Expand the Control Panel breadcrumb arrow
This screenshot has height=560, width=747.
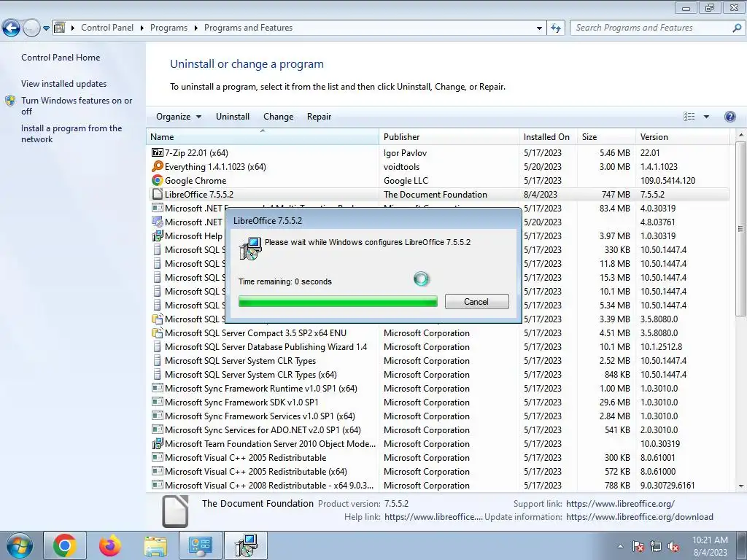(142, 28)
